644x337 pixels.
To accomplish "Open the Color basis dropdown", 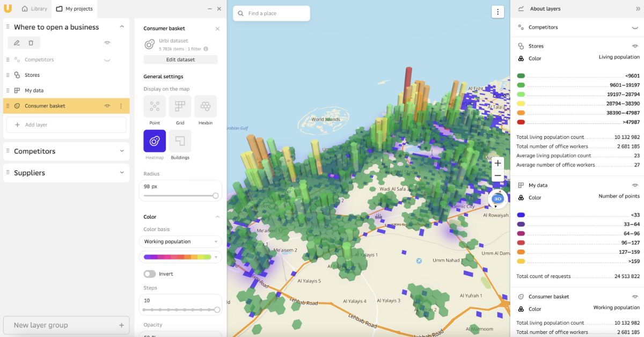I will pyautogui.click(x=180, y=241).
